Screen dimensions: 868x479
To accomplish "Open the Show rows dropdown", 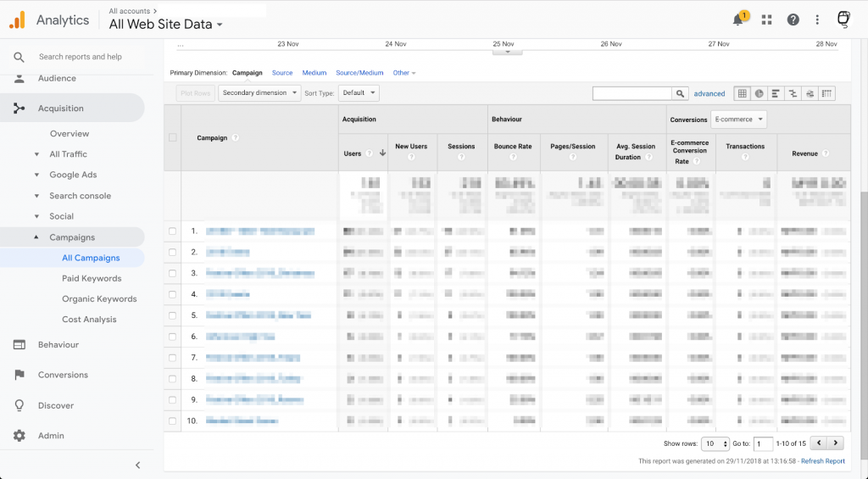I will (x=715, y=443).
